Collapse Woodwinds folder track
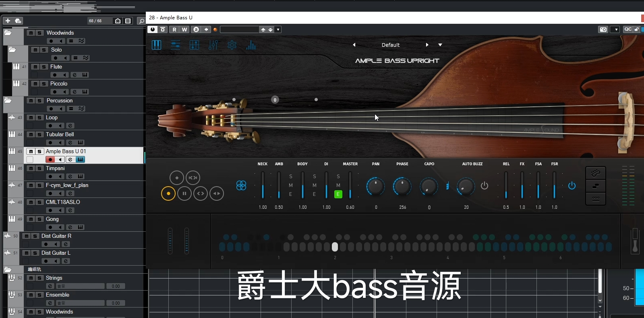 pyautogui.click(x=8, y=32)
